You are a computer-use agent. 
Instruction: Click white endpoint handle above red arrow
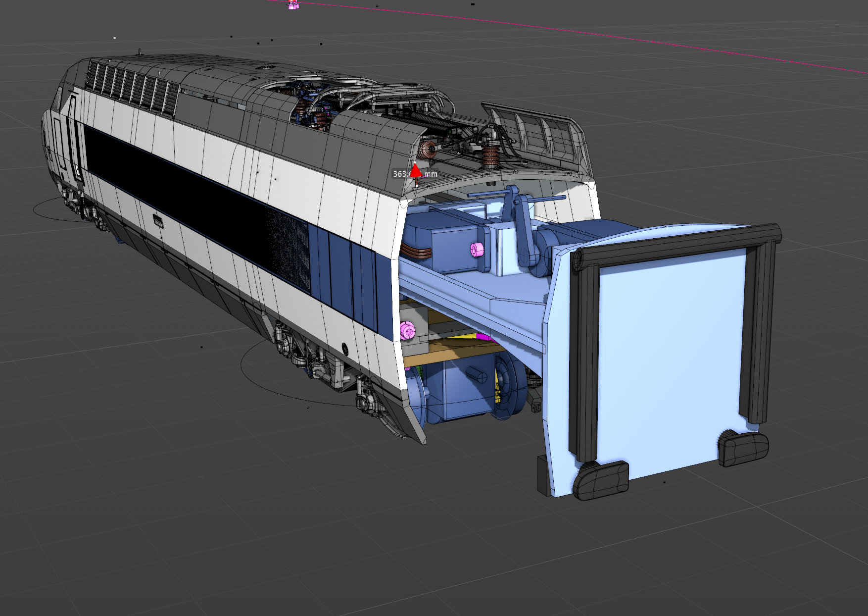[415, 162]
